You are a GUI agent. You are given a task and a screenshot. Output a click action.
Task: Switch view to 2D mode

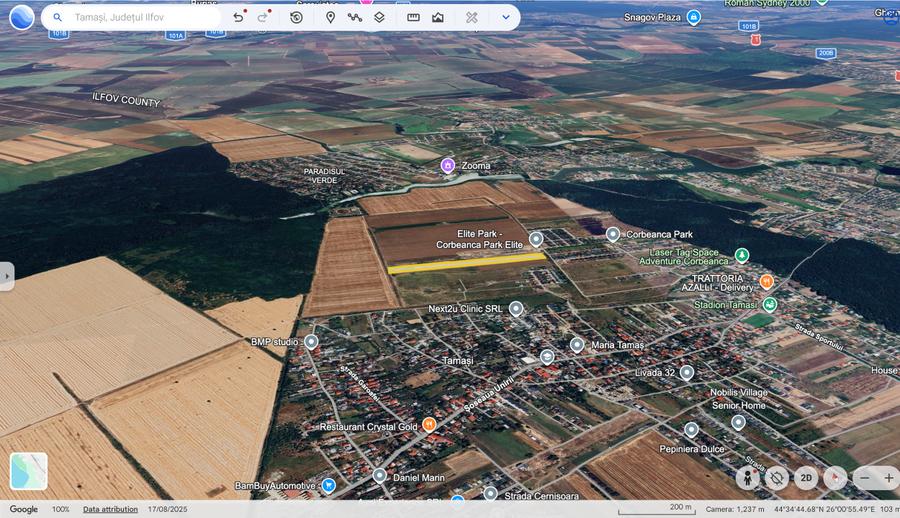pos(806,478)
